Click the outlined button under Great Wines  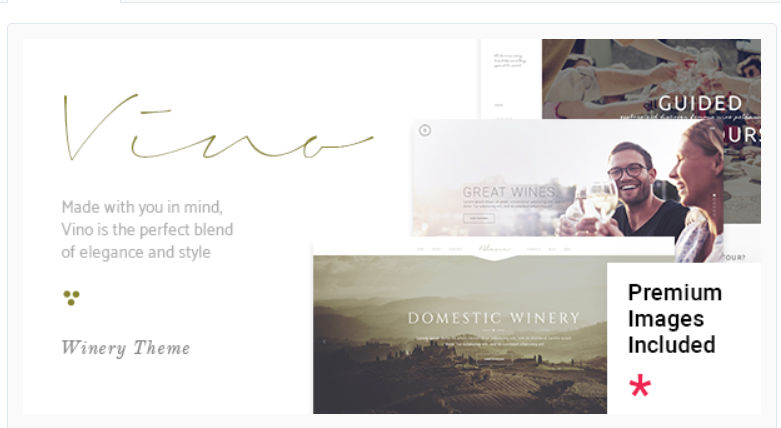tap(479, 218)
